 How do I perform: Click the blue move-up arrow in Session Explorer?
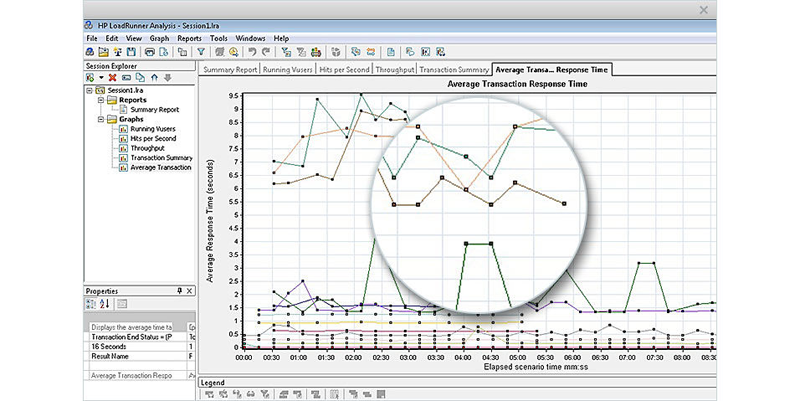tap(153, 77)
